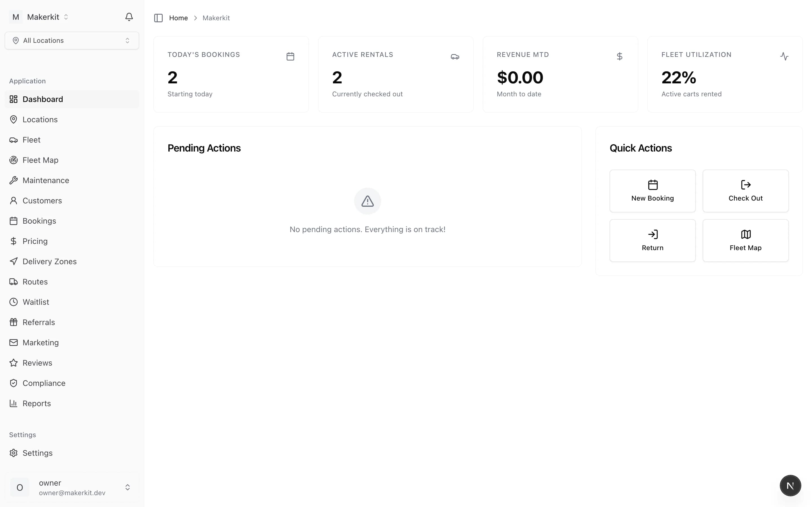Click the Waitlist clock icon

(14, 302)
